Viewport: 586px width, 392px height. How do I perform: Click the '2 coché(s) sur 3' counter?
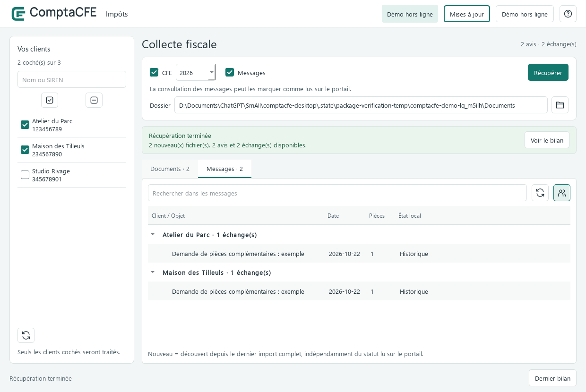(39, 62)
